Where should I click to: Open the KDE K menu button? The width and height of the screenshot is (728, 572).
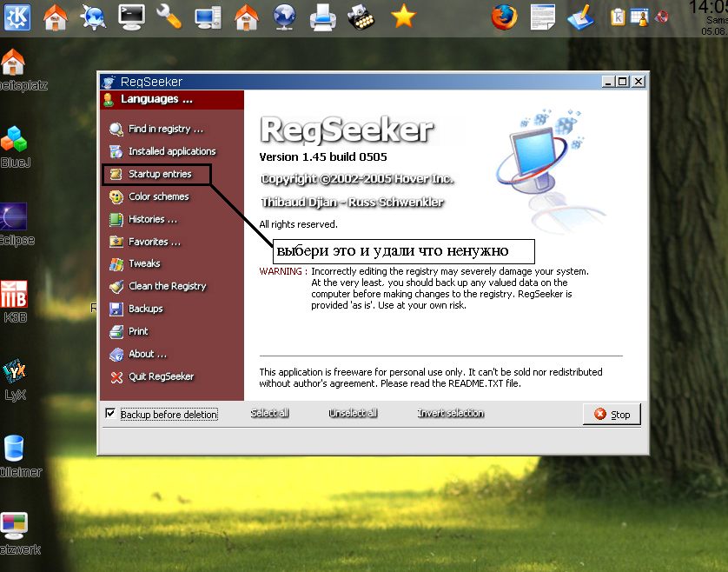click(17, 16)
